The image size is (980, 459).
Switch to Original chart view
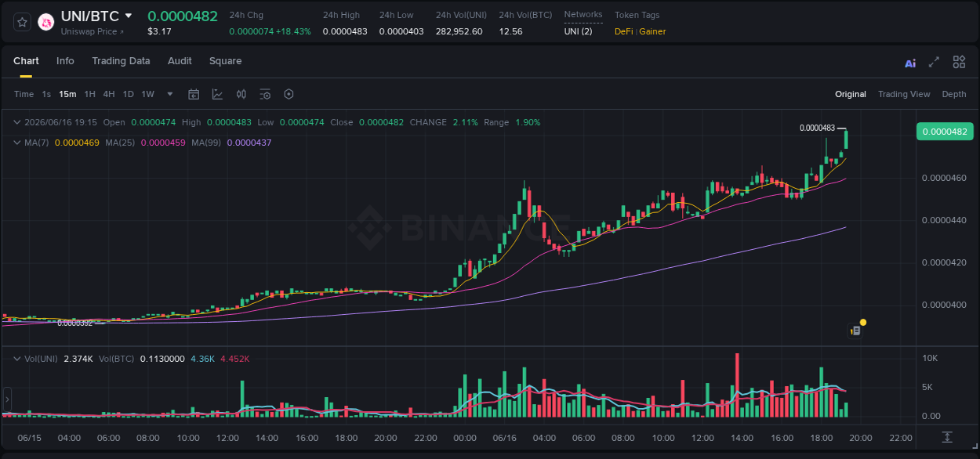click(x=851, y=94)
